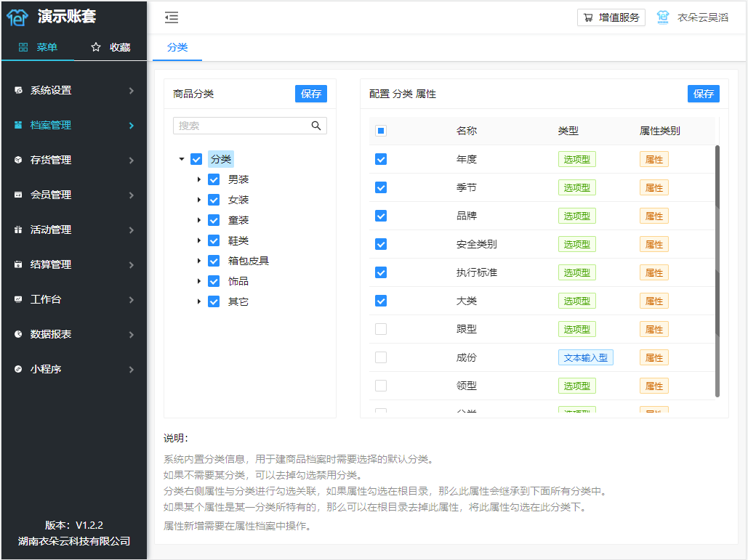Check the 领型 attribute checkbox

(381, 386)
